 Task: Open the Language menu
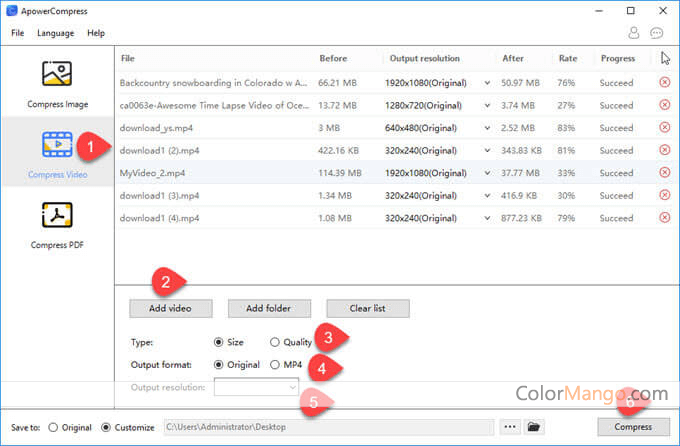tap(56, 33)
